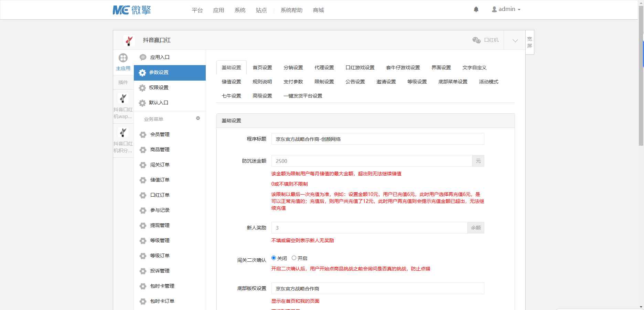Select the 一键发货平台设置 tab

click(303, 96)
